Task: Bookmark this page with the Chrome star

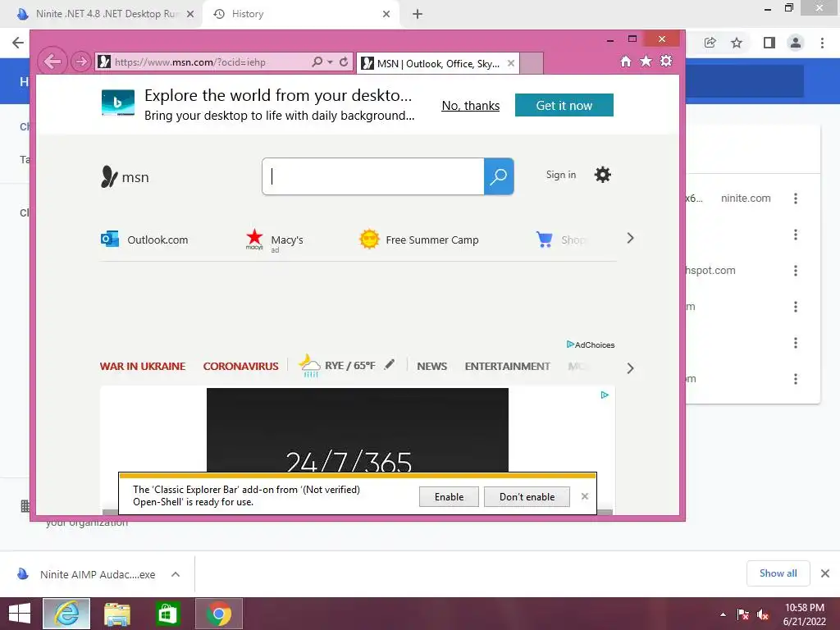Action: 737,43
